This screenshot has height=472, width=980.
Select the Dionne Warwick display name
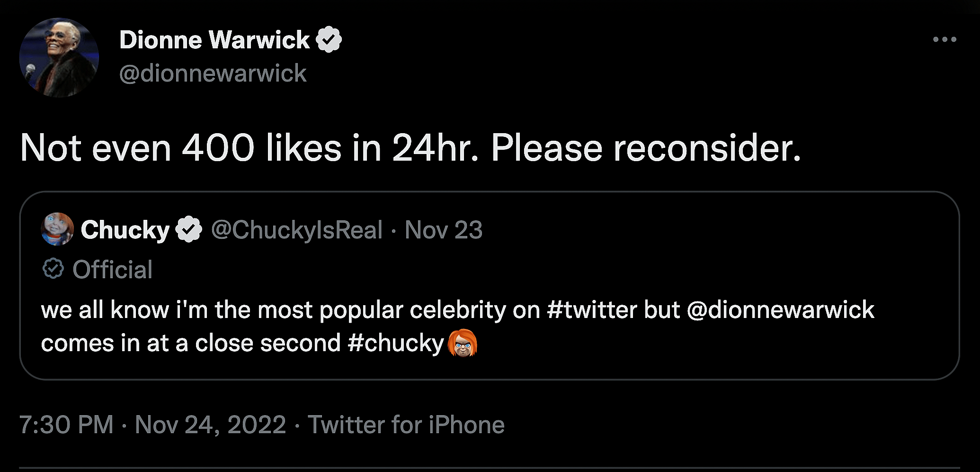pos(214,39)
